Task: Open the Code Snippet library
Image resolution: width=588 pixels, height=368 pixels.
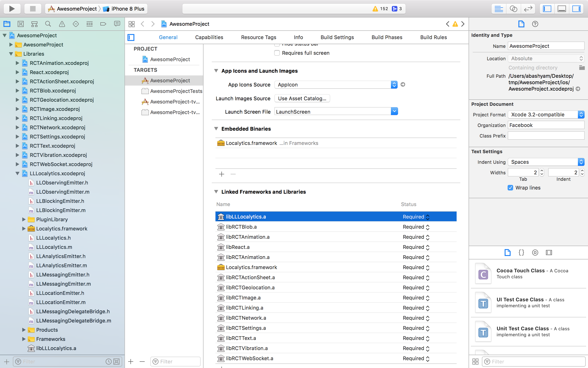Action: 521,252
